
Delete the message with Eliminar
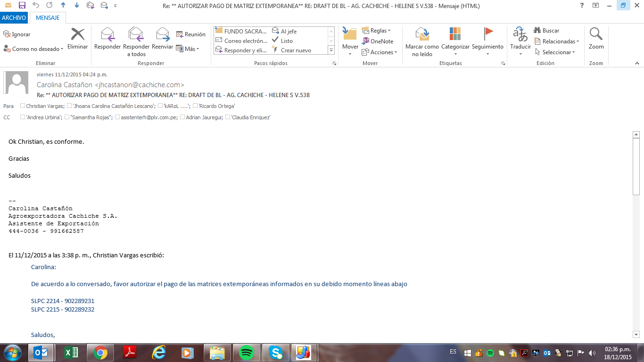(77, 35)
